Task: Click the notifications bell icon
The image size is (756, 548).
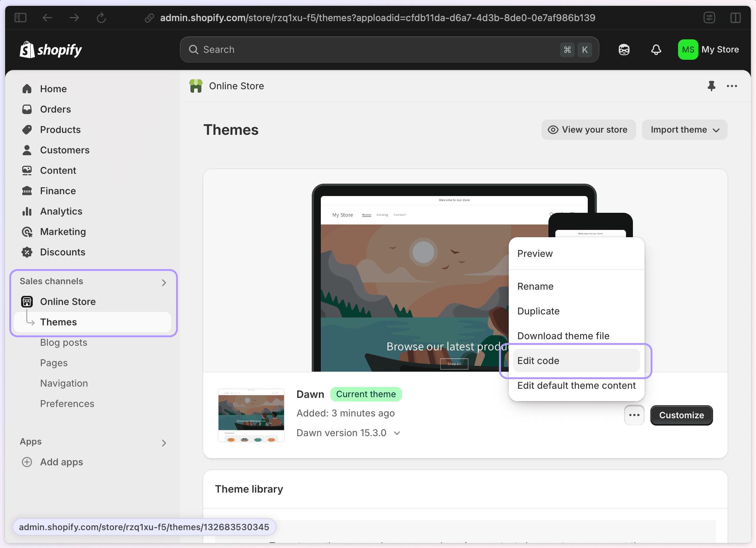Action: pos(656,50)
